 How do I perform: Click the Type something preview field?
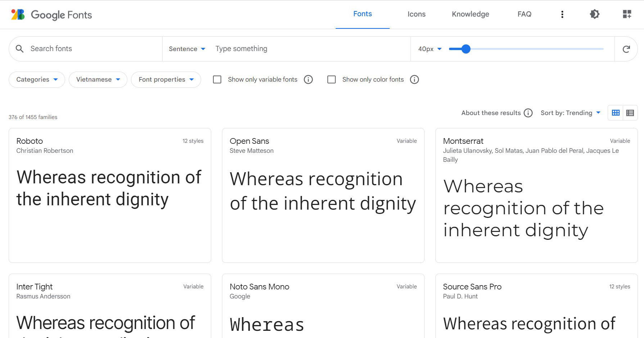309,49
